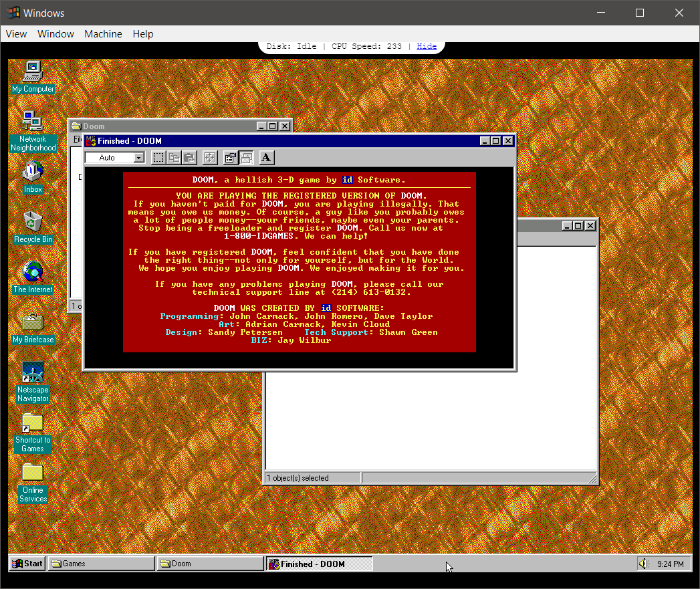This screenshot has height=589, width=700.
Task: Open My Computer desktop icon
Action: 33,77
